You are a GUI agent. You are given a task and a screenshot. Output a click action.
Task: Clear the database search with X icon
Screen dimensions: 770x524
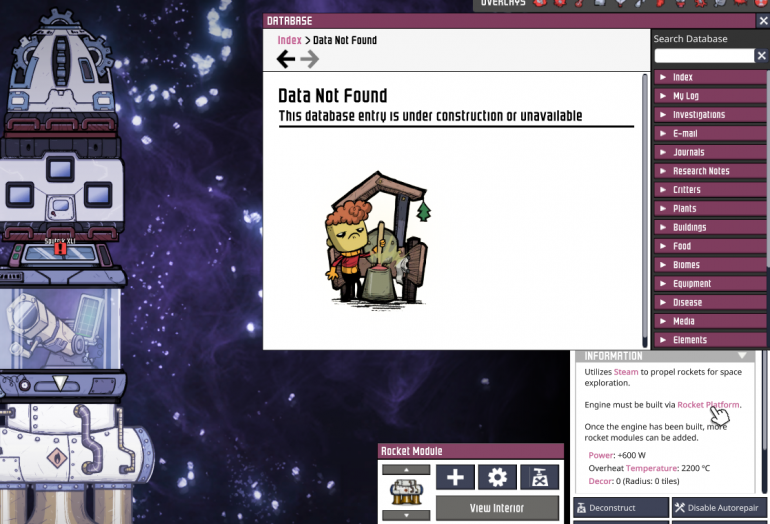pos(761,56)
